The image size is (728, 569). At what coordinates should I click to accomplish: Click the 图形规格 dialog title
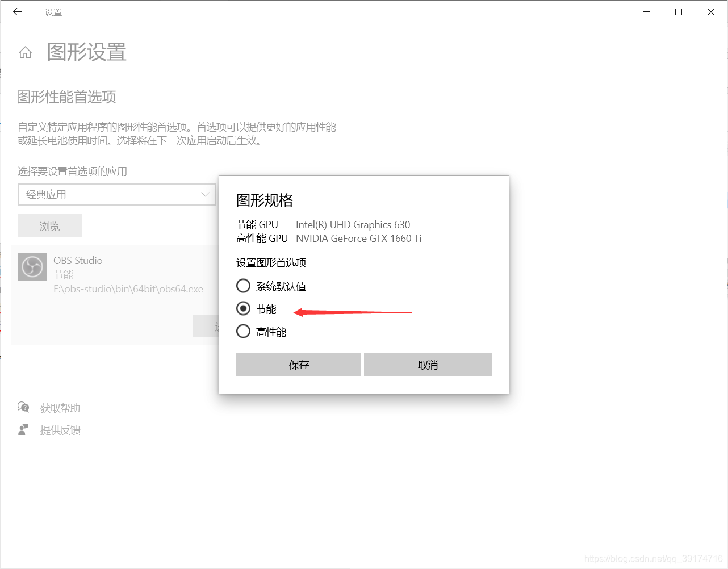(x=265, y=200)
